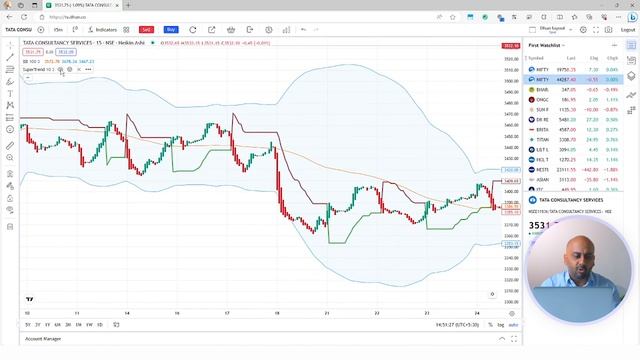
Task: Toggle stay in drawing mode lock-pencil
Action: 10,186
